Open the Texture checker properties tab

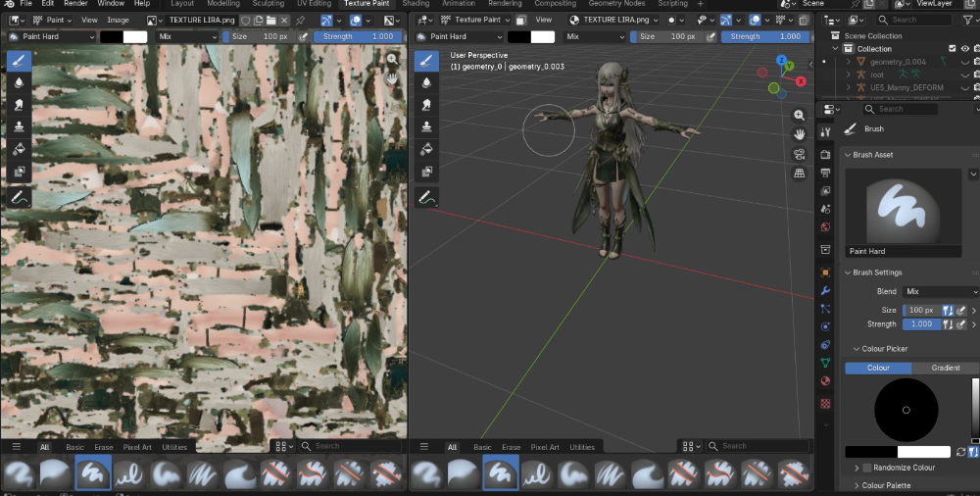(x=825, y=404)
